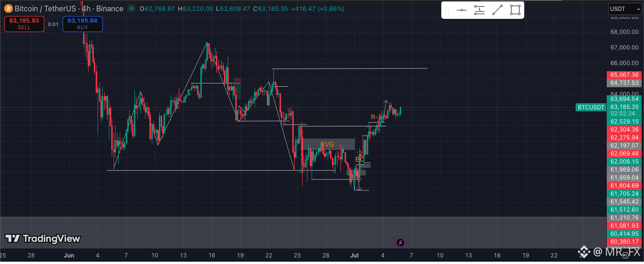Click the purple lightning flash icon
644x264 pixels.
click(400, 242)
